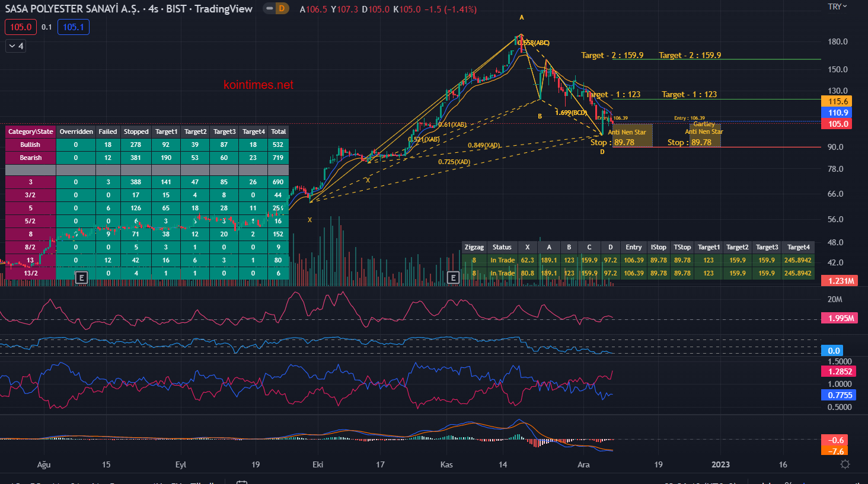Click the Bearish row label

point(31,158)
